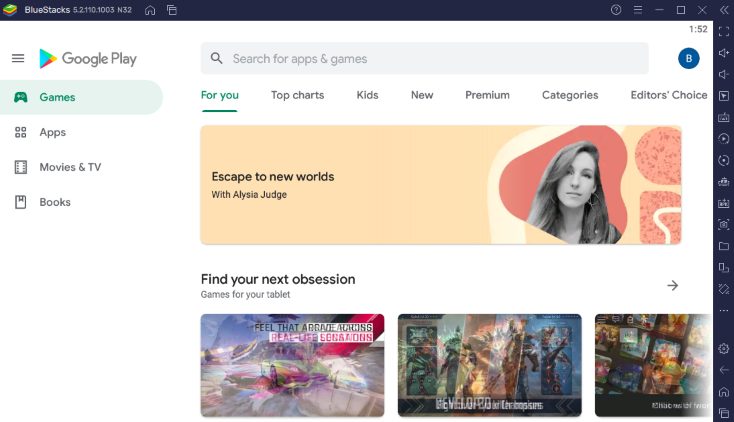Click the Games for your tablet subtitle
The width and height of the screenshot is (734, 422).
click(245, 295)
